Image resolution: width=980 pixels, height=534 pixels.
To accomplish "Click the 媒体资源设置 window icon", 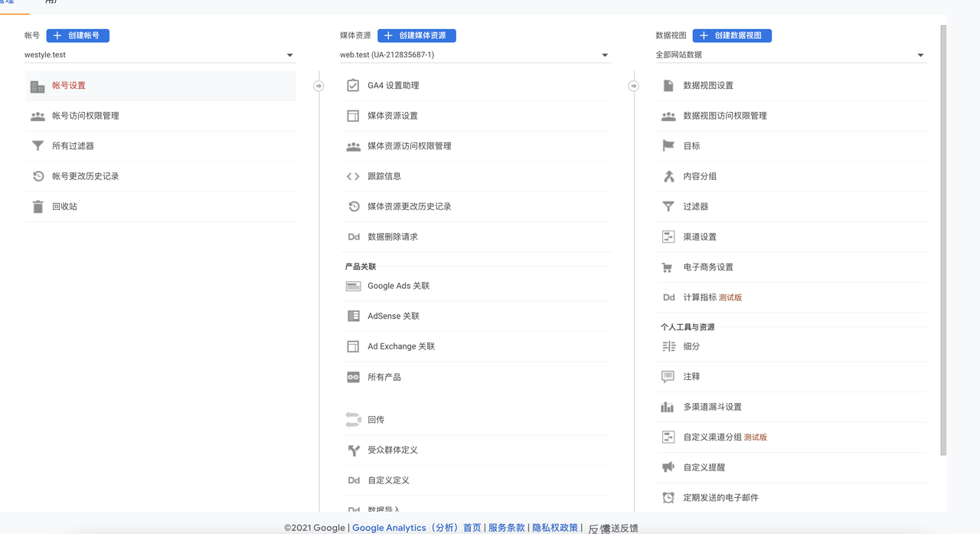I will coord(353,116).
